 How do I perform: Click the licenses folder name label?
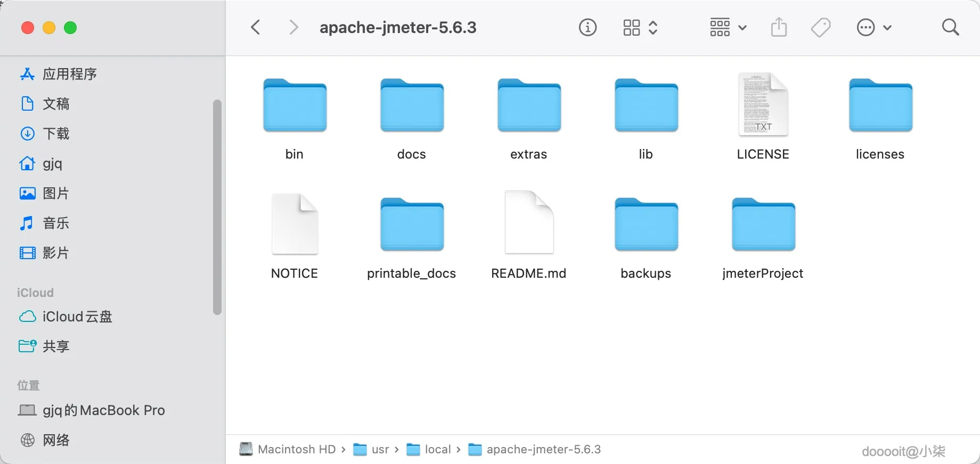[x=880, y=154]
